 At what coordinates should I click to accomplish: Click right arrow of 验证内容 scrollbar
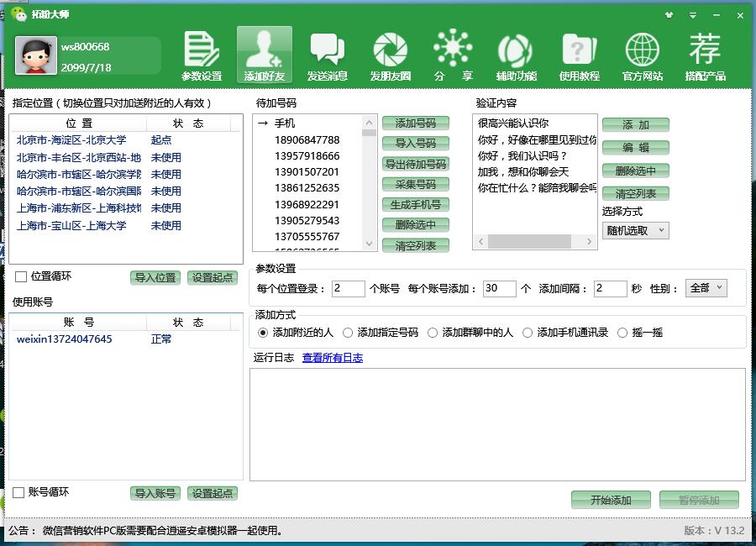pyautogui.click(x=589, y=241)
